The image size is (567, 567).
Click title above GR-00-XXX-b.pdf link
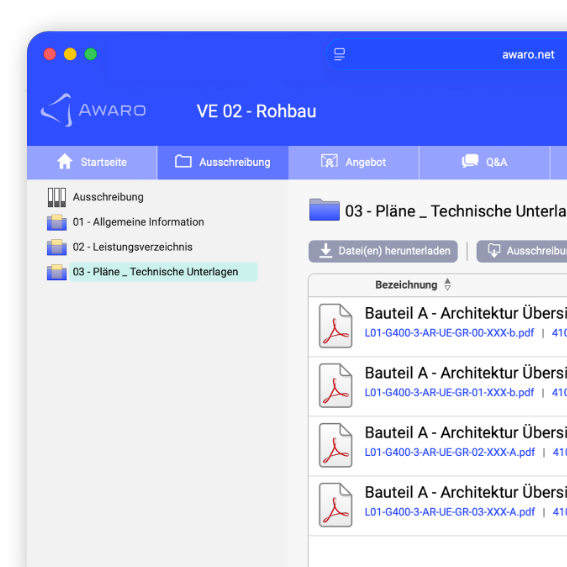466,313
